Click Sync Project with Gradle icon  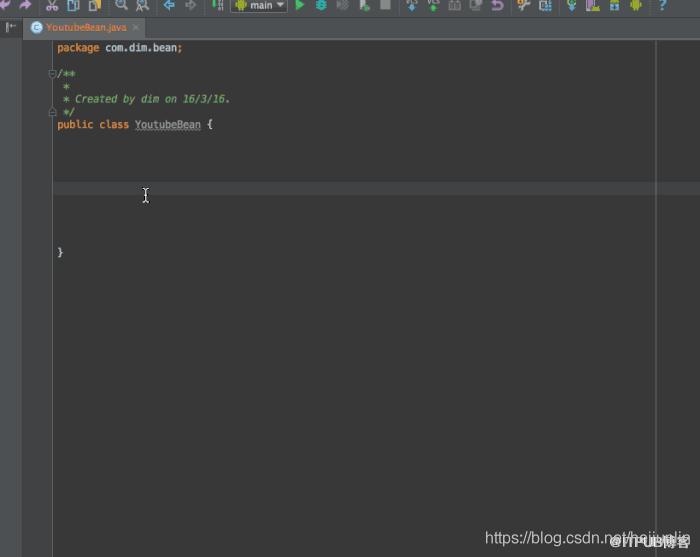(x=571, y=5)
